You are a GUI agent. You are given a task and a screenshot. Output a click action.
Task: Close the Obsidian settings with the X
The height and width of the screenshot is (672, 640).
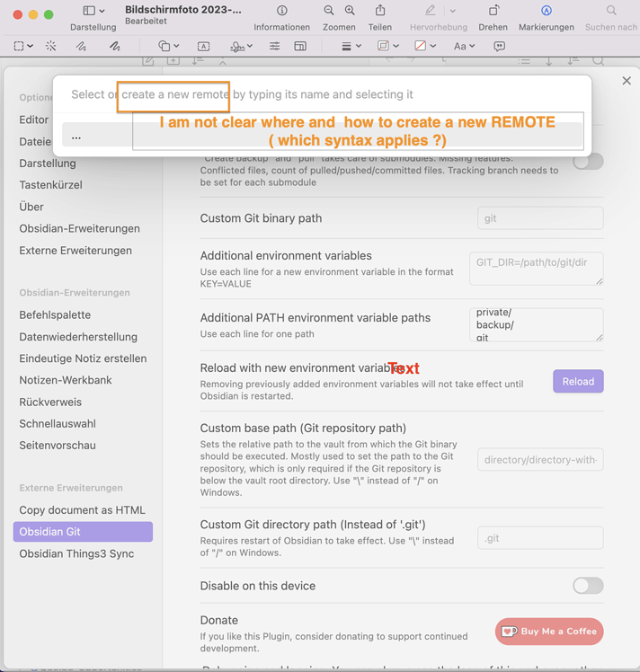[x=627, y=81]
